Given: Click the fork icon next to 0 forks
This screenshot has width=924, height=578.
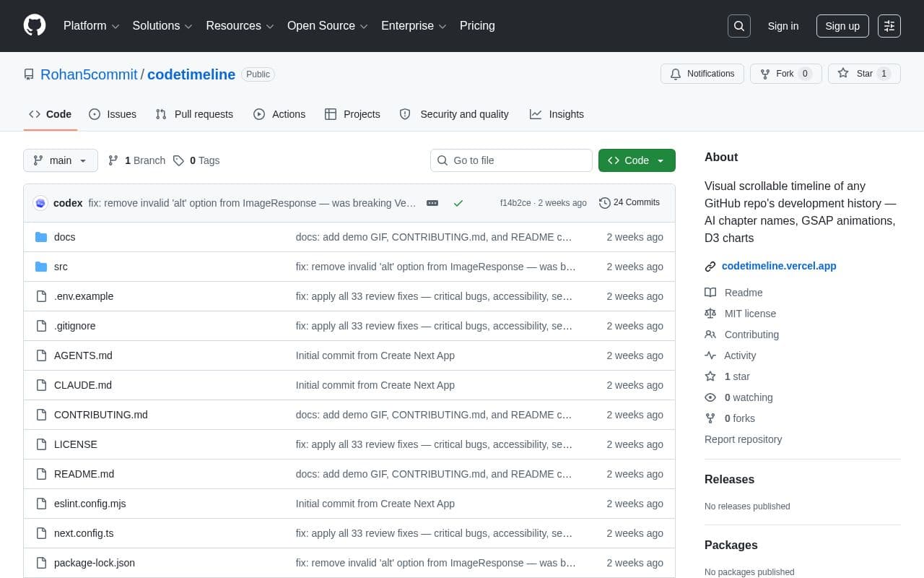Looking at the screenshot, I should (710, 418).
